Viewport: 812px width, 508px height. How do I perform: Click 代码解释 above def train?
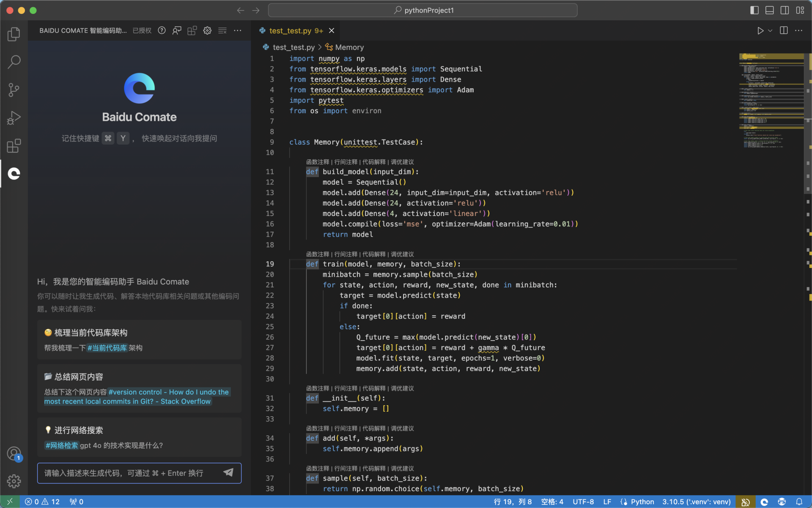pos(374,254)
